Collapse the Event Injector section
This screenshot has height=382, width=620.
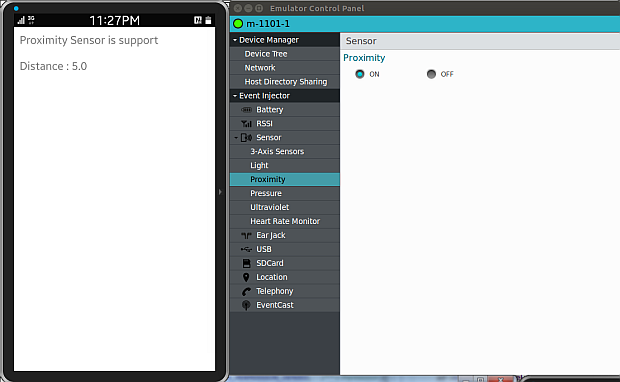click(x=235, y=96)
